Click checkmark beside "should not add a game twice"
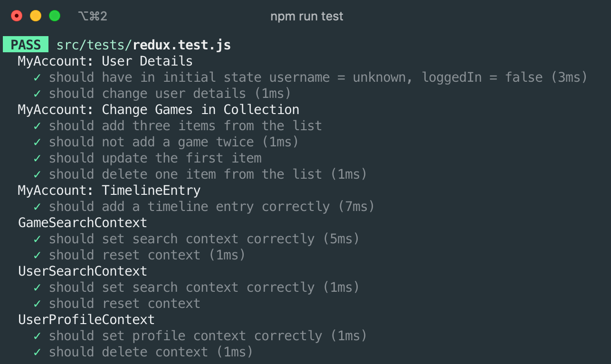The height and width of the screenshot is (364, 611). (37, 142)
